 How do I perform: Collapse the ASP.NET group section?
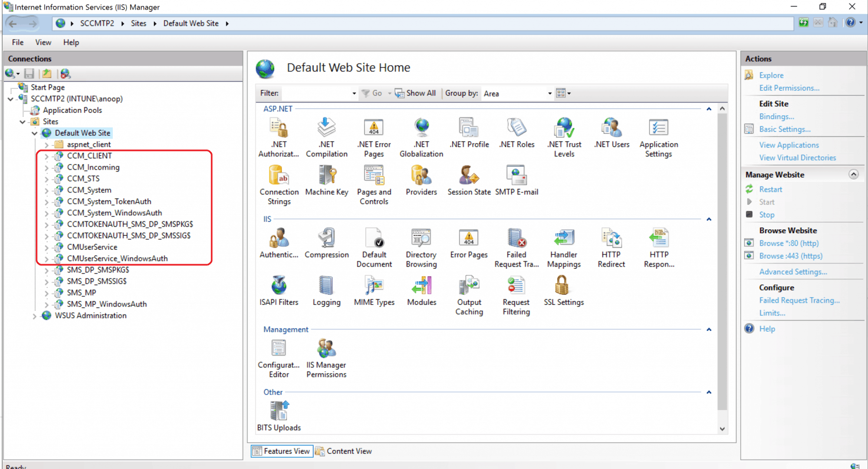[x=709, y=109]
